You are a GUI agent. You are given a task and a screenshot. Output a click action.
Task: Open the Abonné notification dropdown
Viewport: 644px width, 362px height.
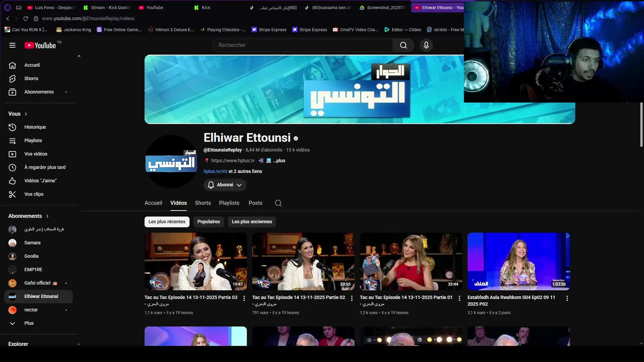[225, 185]
